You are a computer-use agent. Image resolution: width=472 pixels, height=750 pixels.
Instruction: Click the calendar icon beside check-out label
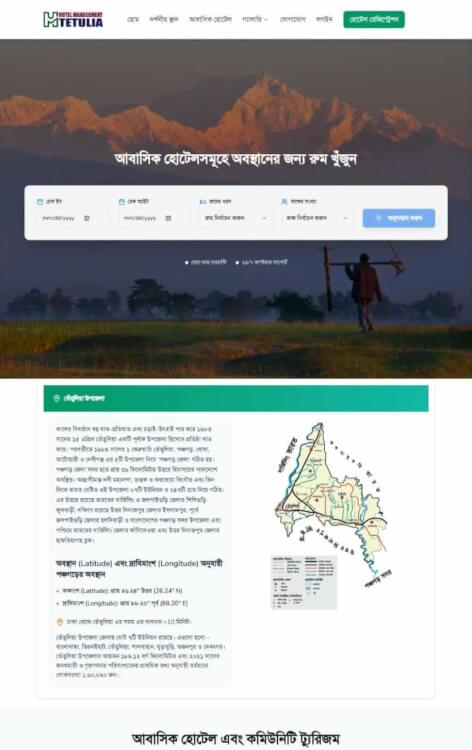point(121,202)
